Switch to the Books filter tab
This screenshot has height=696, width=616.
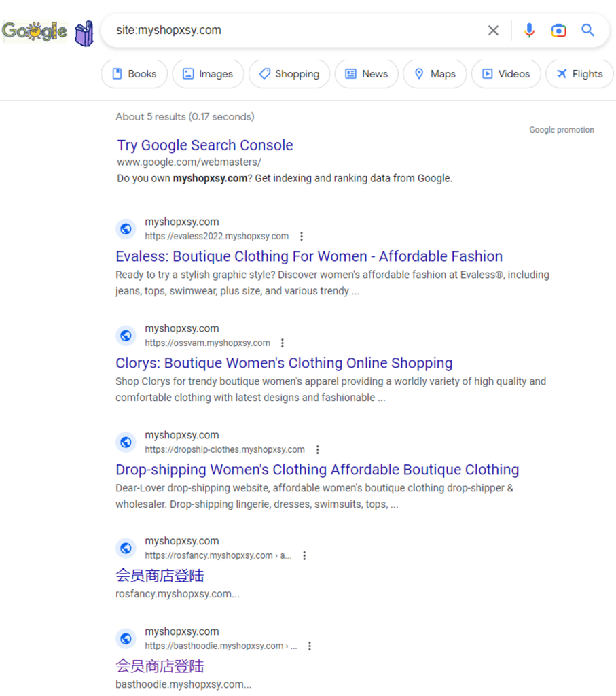tap(134, 73)
